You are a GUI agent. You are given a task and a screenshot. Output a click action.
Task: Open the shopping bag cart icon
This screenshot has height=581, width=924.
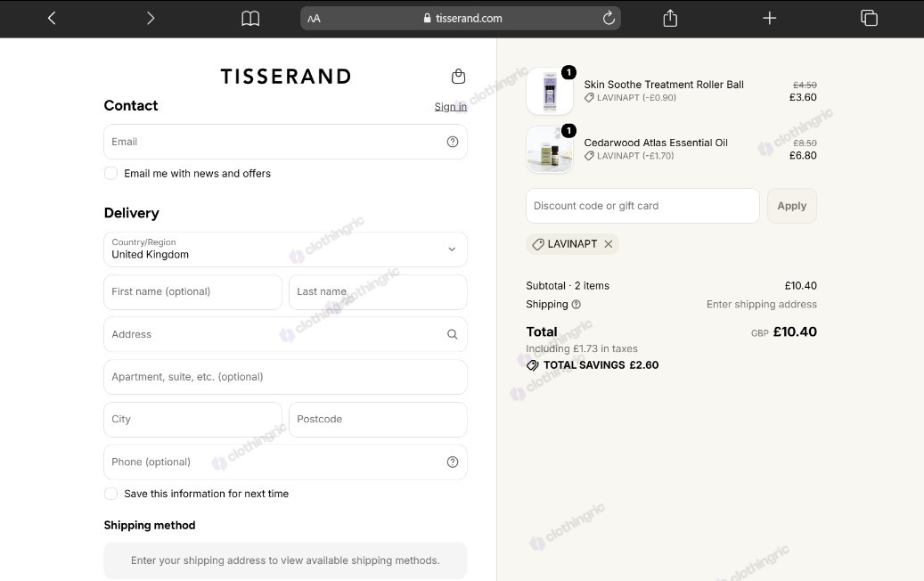[x=458, y=76]
